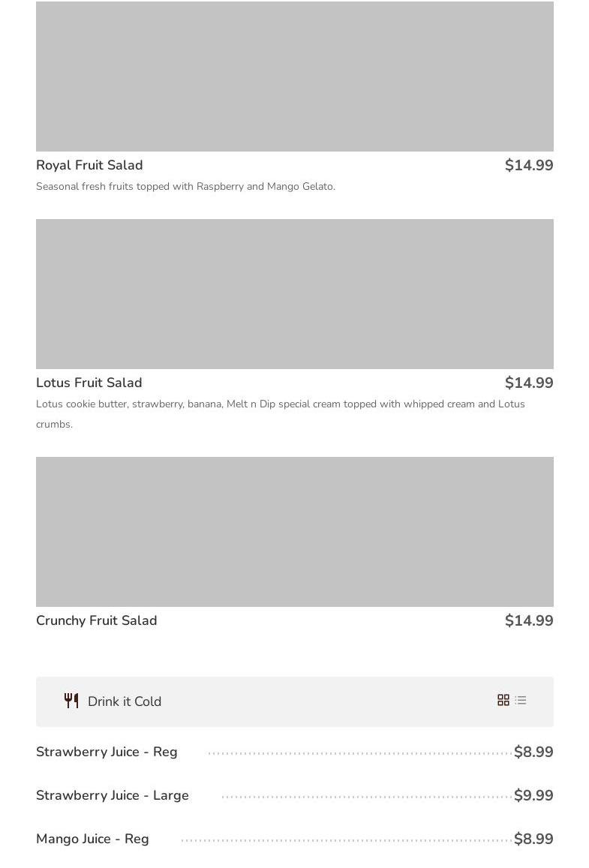Screen dimensions: 589x868
Task: Click the Lotus Fruit Salad description text
Action: pyautogui.click(x=280, y=404)
